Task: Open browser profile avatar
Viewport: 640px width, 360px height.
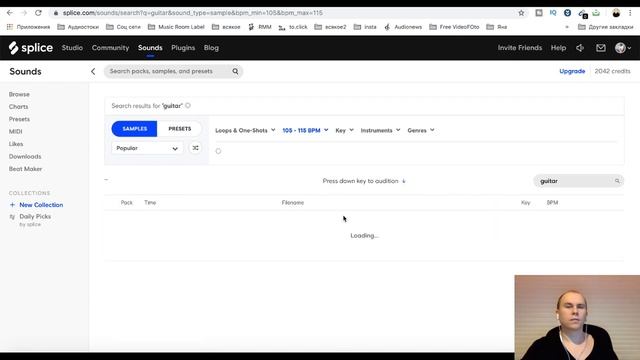Action: (x=616, y=13)
